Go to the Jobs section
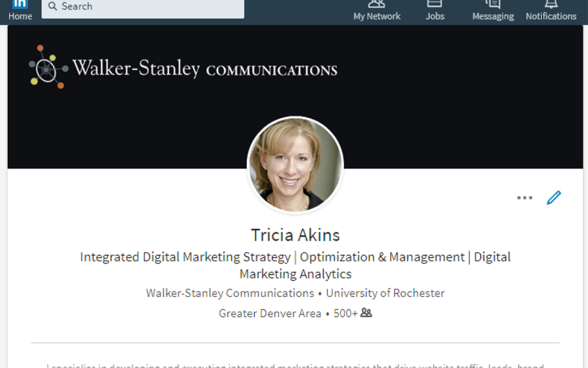 (x=434, y=10)
